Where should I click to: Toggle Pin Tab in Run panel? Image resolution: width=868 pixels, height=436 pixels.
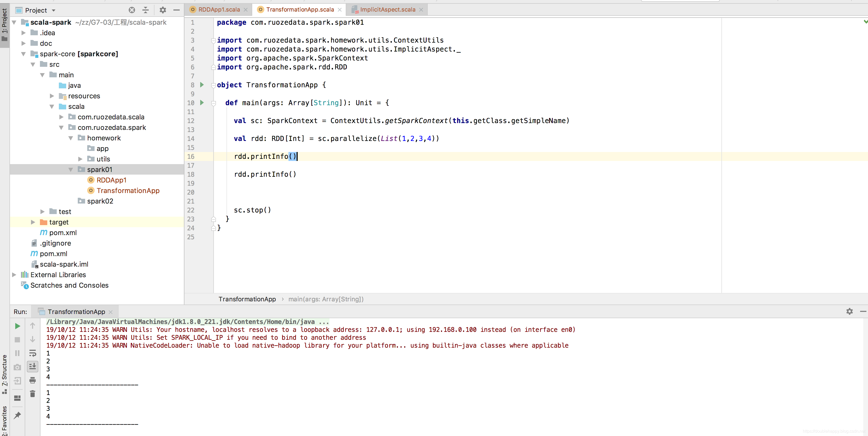(18, 415)
